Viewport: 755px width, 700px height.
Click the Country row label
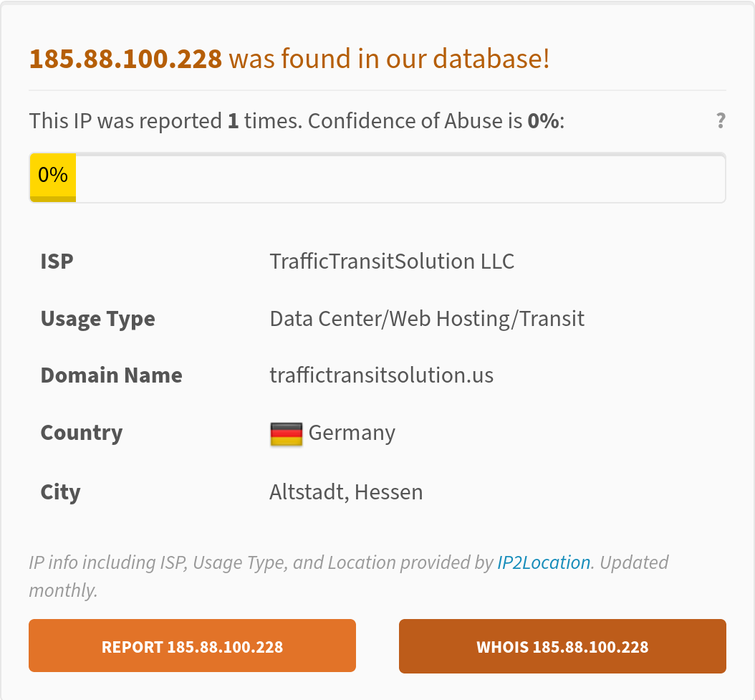point(82,433)
